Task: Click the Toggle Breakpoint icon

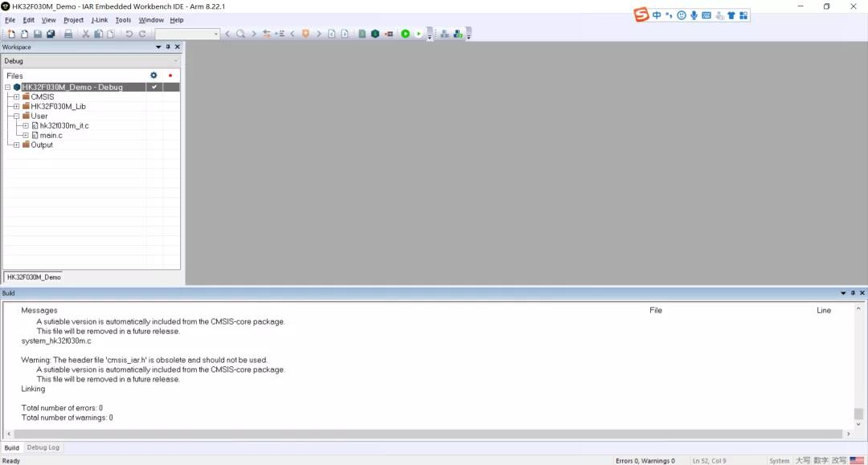Action: click(x=389, y=34)
